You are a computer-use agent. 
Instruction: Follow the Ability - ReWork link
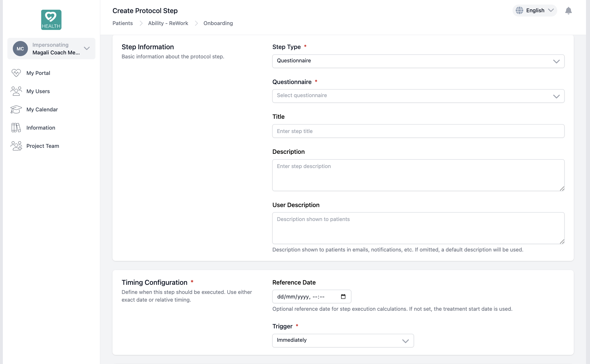pyautogui.click(x=168, y=23)
